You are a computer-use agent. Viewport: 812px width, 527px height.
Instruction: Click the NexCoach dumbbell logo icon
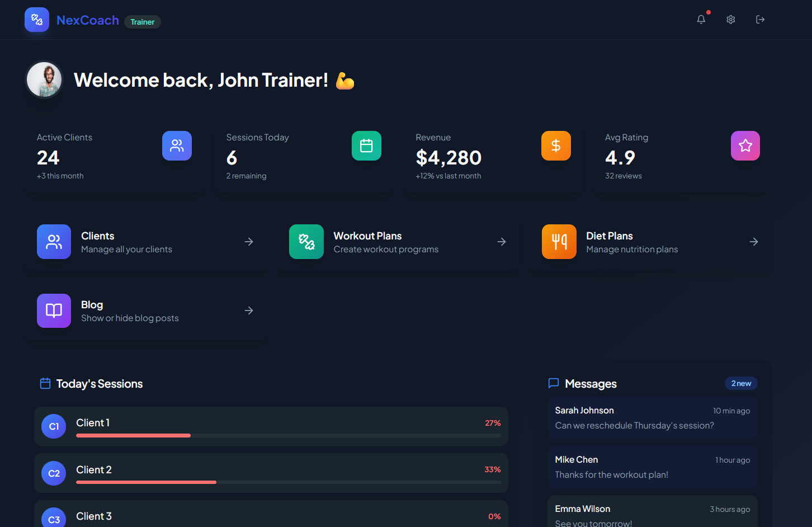(x=37, y=20)
